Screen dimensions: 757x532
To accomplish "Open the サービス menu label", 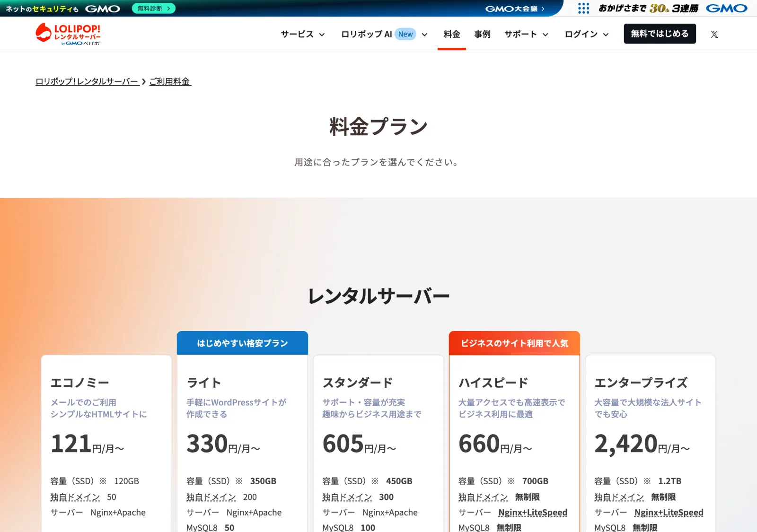I will pyautogui.click(x=297, y=34).
